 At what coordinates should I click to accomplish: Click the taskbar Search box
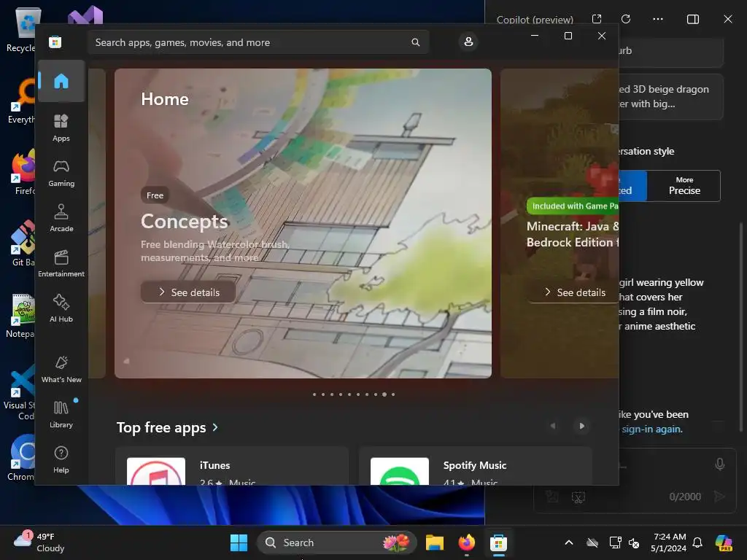[x=337, y=542]
